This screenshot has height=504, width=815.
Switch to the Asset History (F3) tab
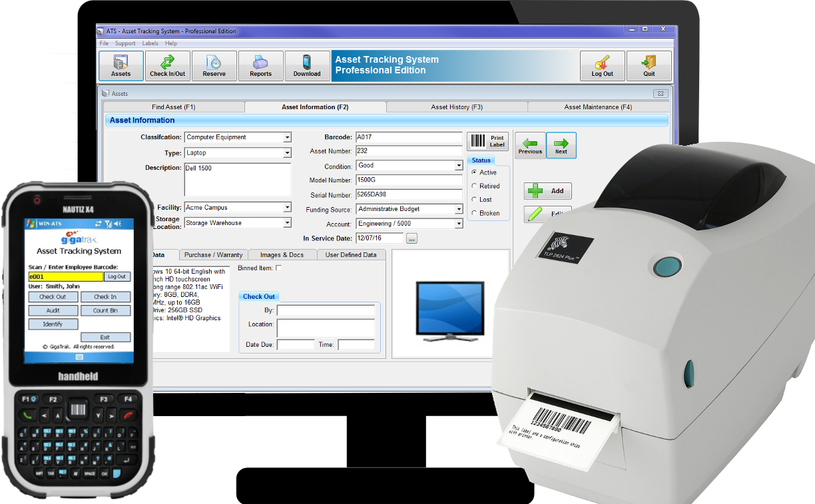457,107
